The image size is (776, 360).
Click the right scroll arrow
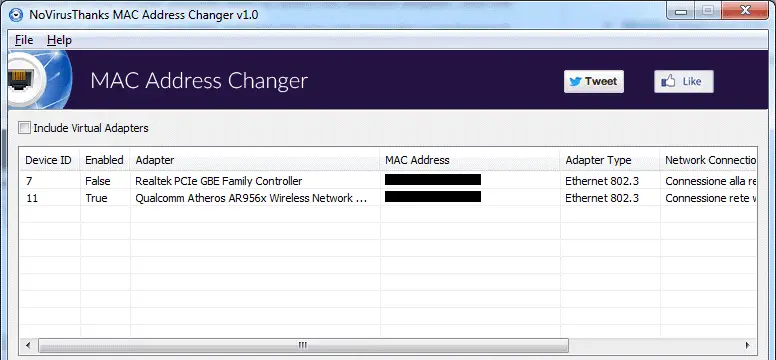747,345
